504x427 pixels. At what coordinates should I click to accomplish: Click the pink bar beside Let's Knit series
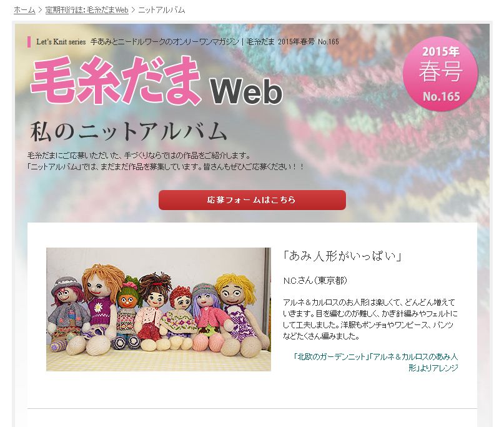pos(29,42)
